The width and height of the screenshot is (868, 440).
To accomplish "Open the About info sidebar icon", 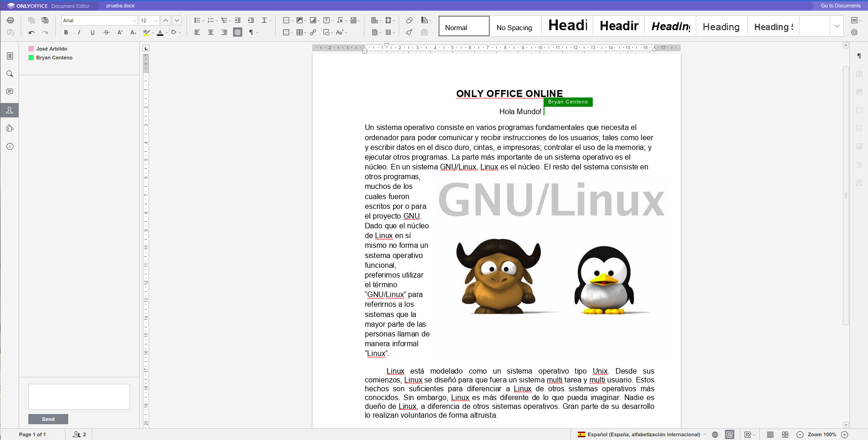I will (x=10, y=146).
